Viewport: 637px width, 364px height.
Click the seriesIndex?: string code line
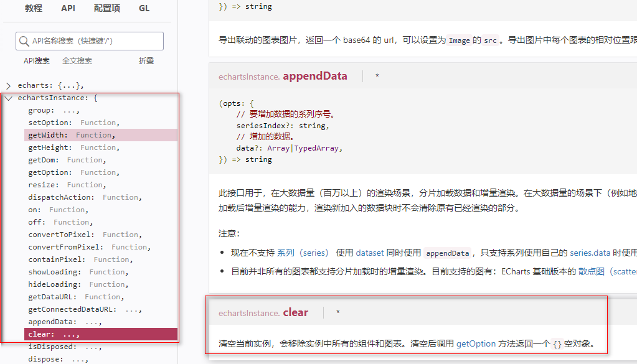click(x=283, y=126)
